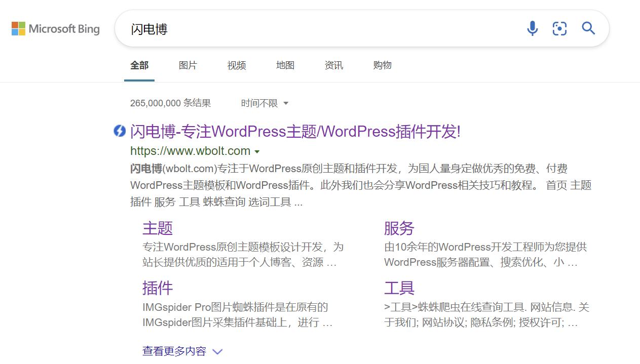The image size is (640, 364).
Task: Open the 闪电博 WordPress result title
Action: [x=295, y=132]
